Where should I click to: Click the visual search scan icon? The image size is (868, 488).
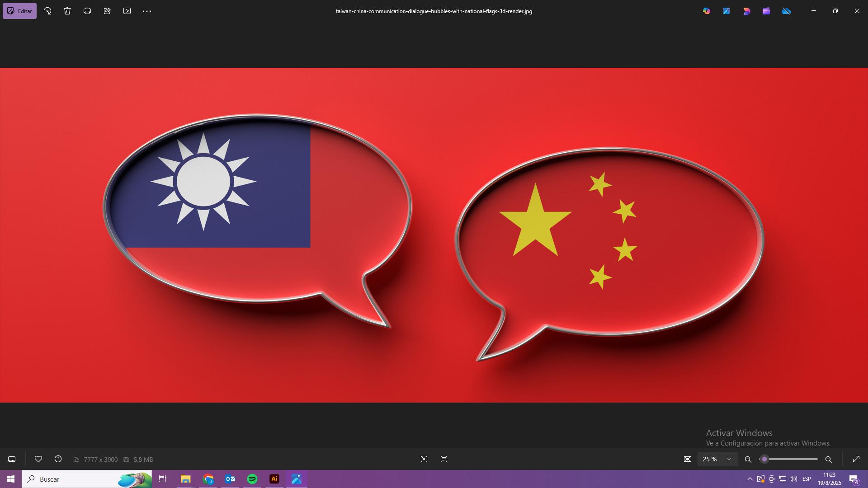click(x=424, y=459)
